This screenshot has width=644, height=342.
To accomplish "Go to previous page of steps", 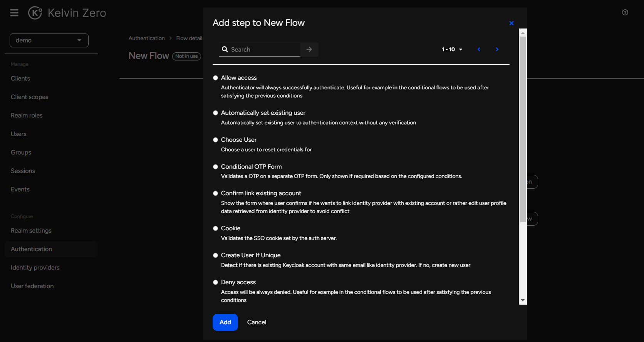I will click(479, 49).
